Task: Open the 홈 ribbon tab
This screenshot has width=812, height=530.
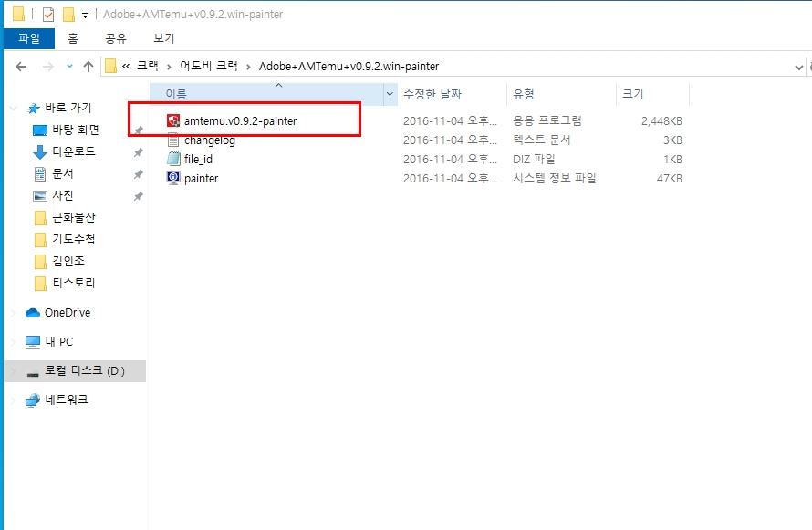Action: (73, 38)
